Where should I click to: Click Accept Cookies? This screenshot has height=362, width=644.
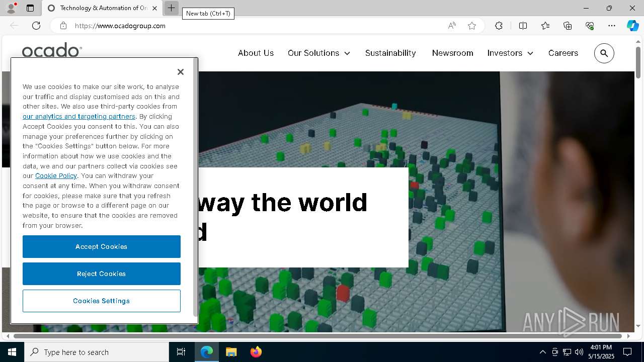[102, 246]
